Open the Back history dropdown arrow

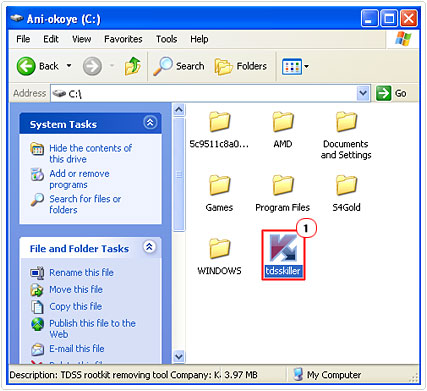point(69,66)
